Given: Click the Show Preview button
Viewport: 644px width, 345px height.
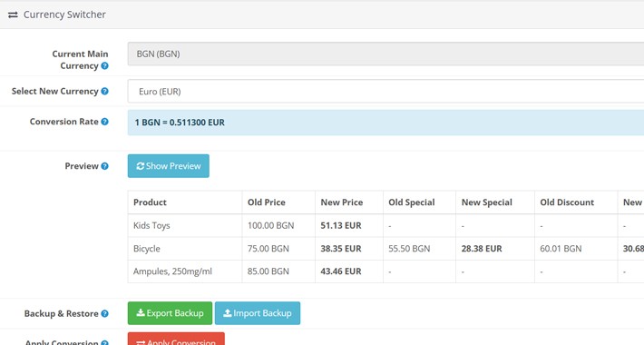Looking at the screenshot, I should pos(169,166).
